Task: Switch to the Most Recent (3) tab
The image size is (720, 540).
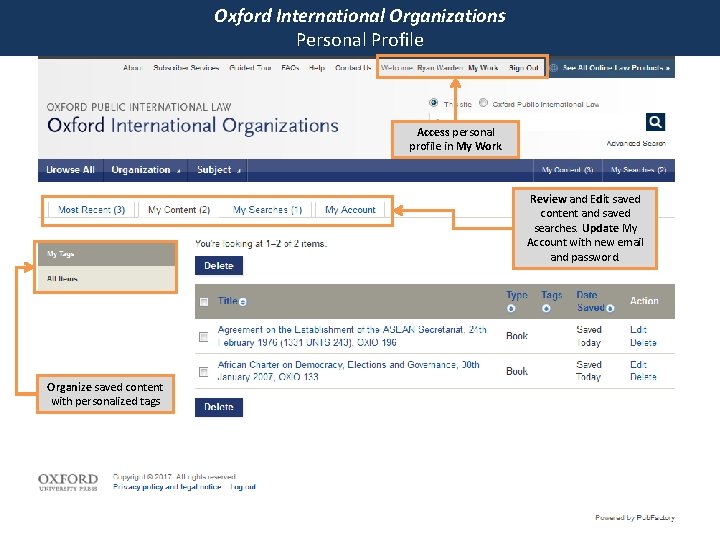Action: tap(91, 210)
